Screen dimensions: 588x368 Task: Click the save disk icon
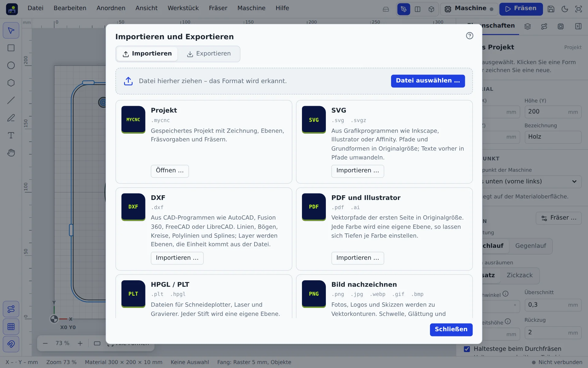pos(551,9)
